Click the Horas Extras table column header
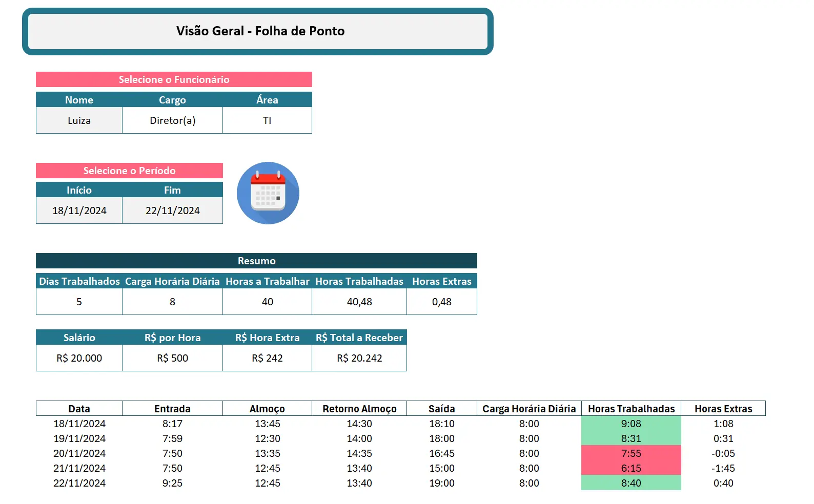This screenshot has width=814, height=504. pos(723,409)
